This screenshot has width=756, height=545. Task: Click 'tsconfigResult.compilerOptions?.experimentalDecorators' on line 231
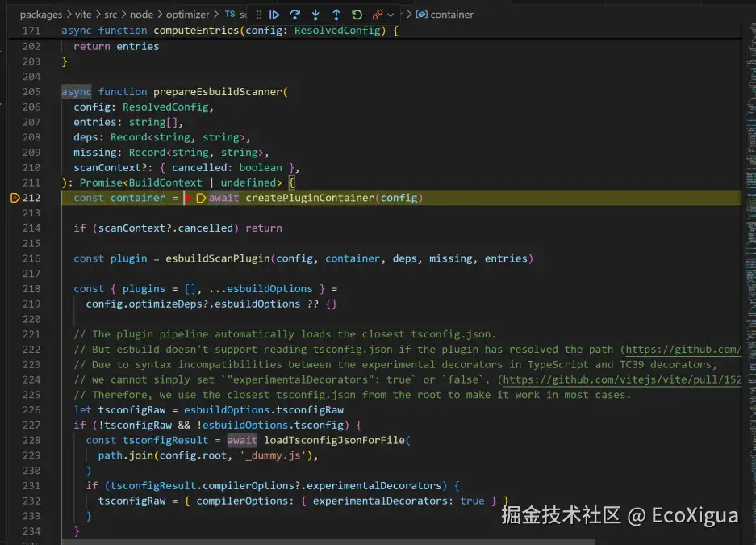point(276,486)
